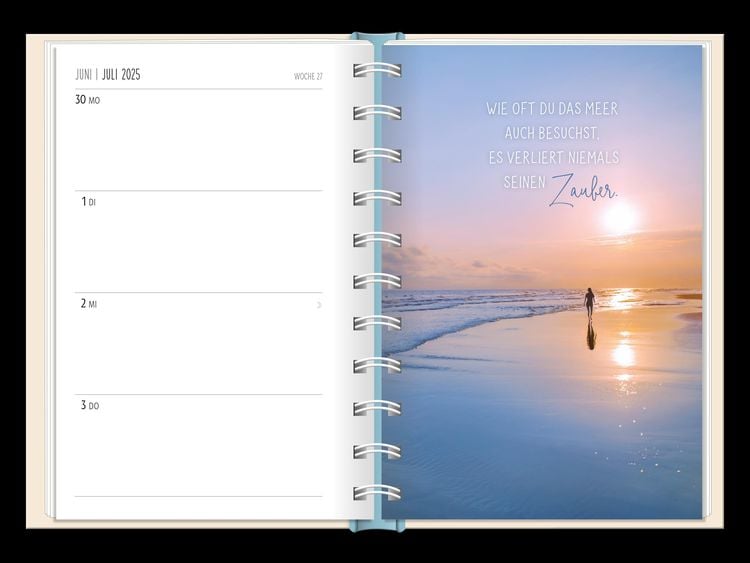Image resolution: width=750 pixels, height=563 pixels.
Task: Select the '3 DO' day label
Action: 89,406
